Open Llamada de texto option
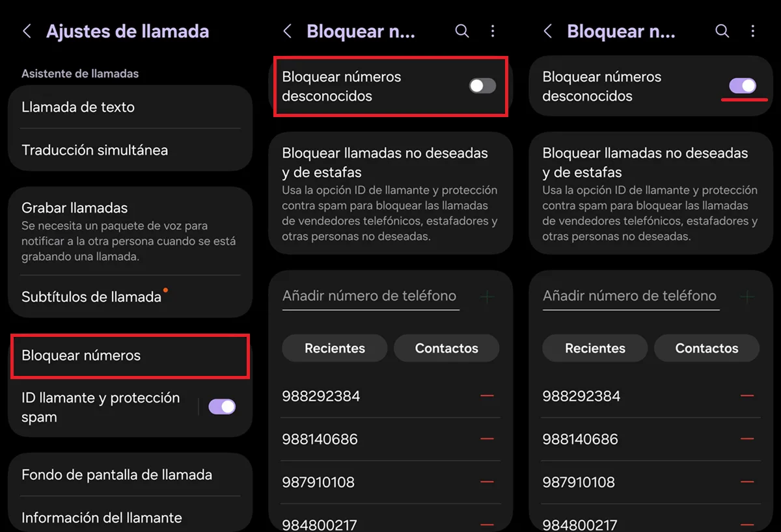This screenshot has height=532, width=781. pos(130,107)
